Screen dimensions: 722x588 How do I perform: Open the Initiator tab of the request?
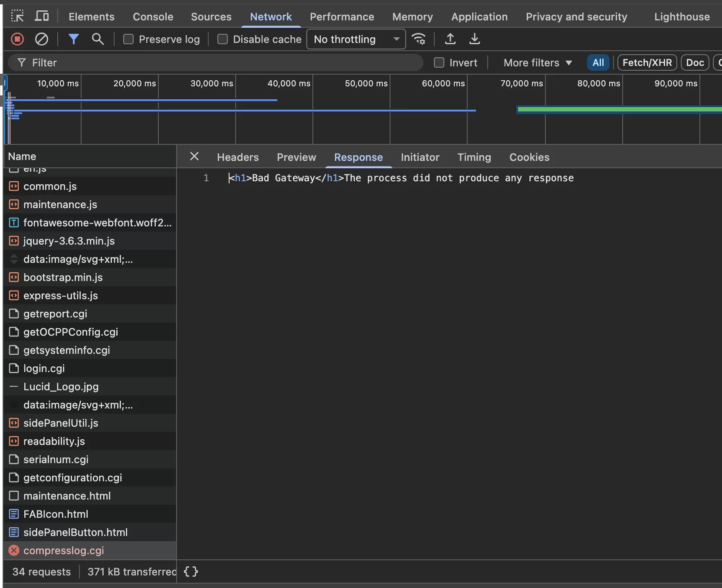pos(420,157)
